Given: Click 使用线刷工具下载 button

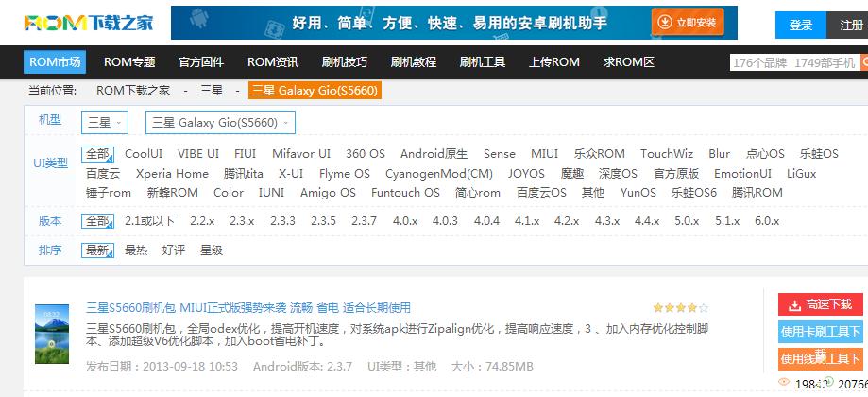Looking at the screenshot, I should tap(821, 359).
